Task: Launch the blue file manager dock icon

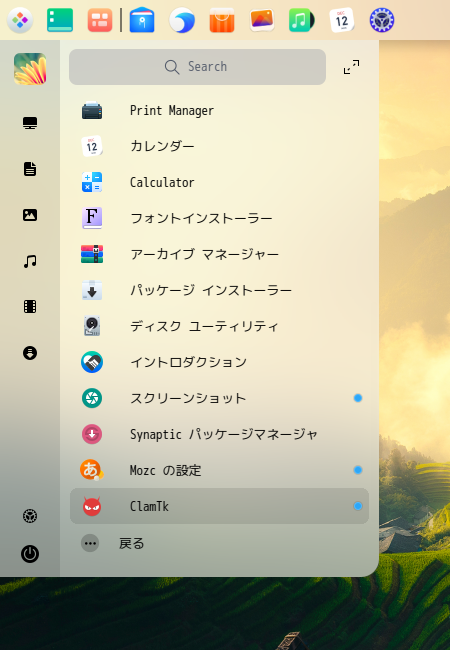Action: 142,20
